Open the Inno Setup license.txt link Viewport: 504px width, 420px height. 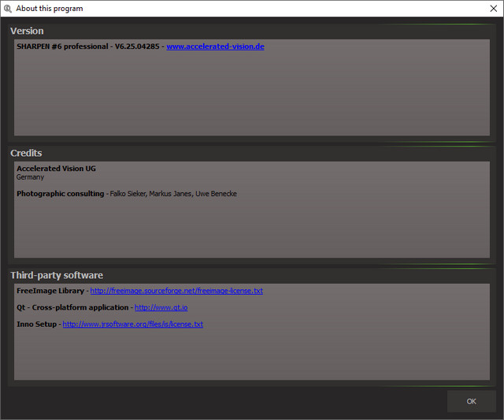click(132, 324)
